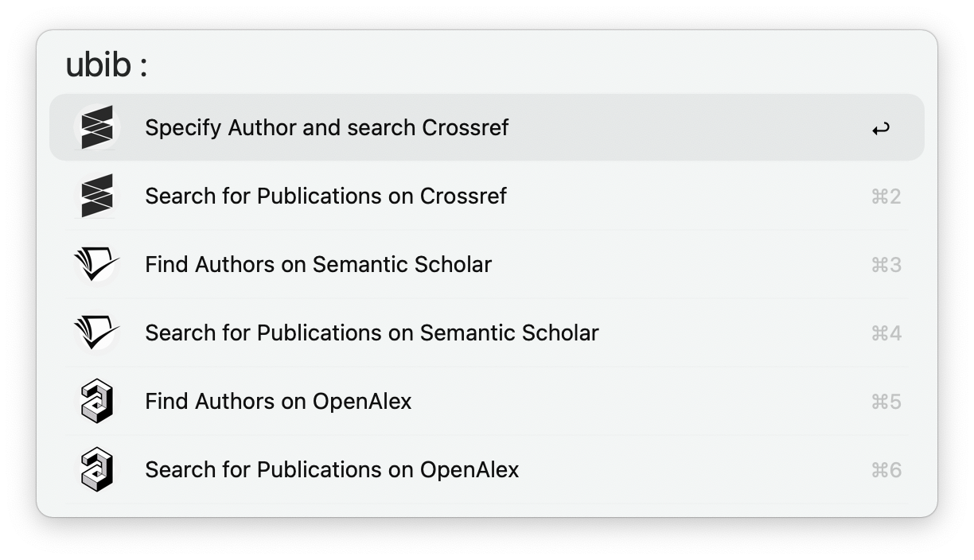The height and width of the screenshot is (560, 974).
Task: Click the ⌘6 shortcut hint
Action: coord(886,470)
